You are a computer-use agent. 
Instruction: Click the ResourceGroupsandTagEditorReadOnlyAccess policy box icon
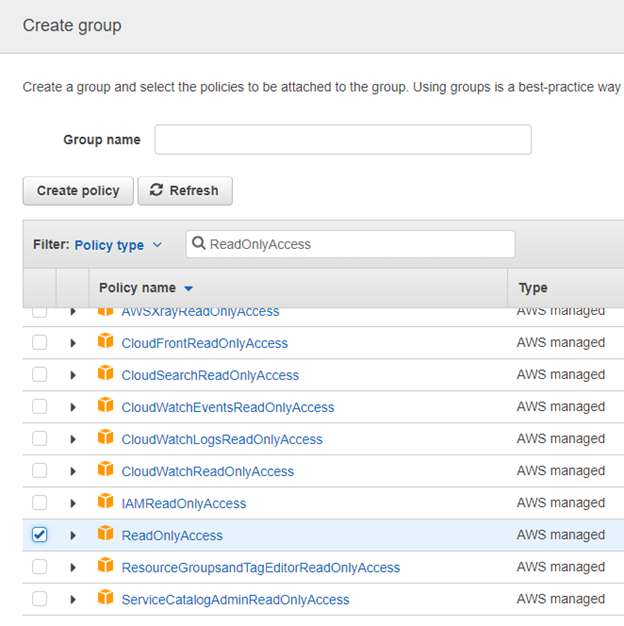[105, 566]
